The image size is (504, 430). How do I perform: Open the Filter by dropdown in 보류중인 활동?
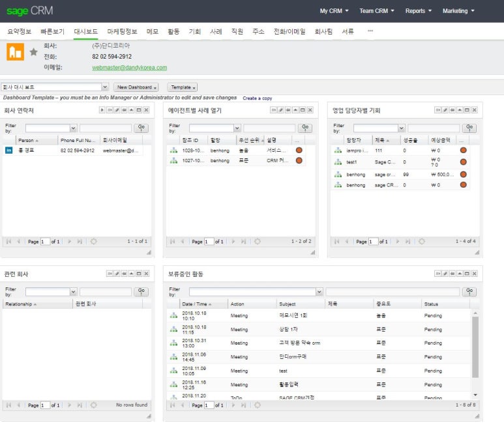(x=319, y=292)
